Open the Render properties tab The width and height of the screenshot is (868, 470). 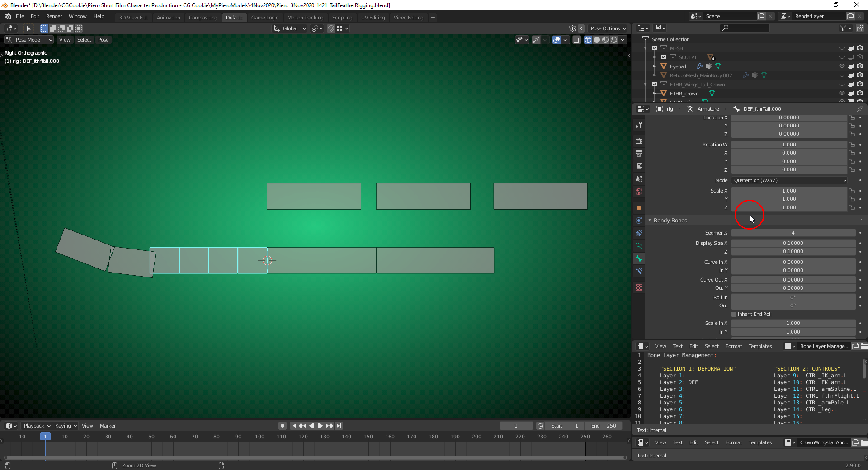(639, 141)
